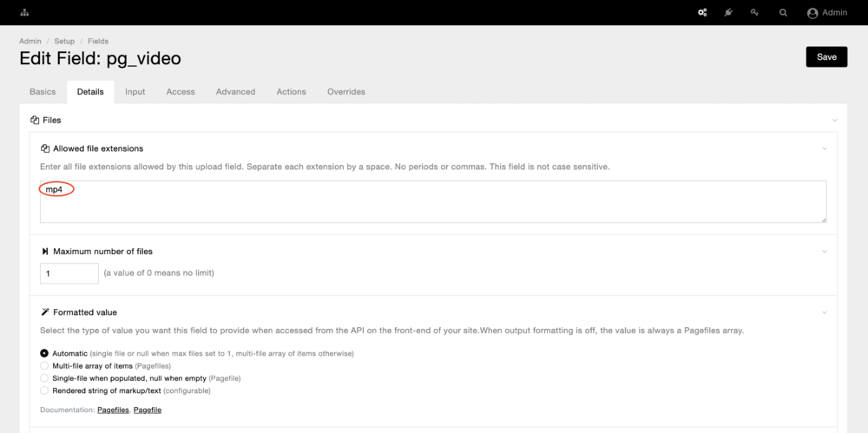Screen dimensions: 868x433
Task: Collapse the Allowed file extensions panel
Action: (x=825, y=148)
